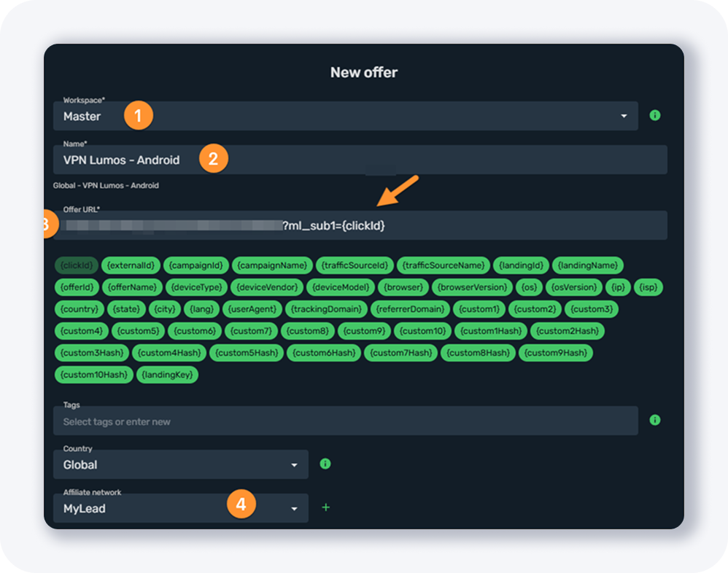Insert the {clickId} token
Viewport: 728px width, 573px height.
click(x=75, y=265)
